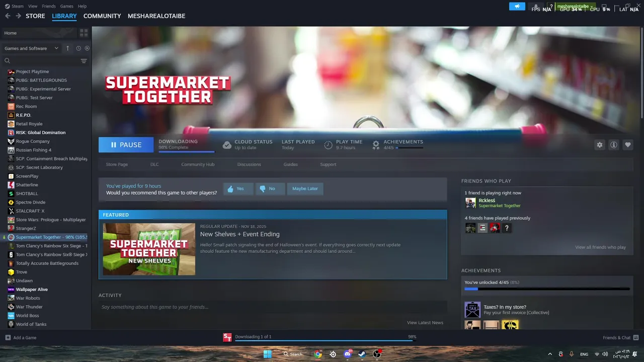Open OBS Studio from taskbar
644x362 pixels.
click(377, 354)
